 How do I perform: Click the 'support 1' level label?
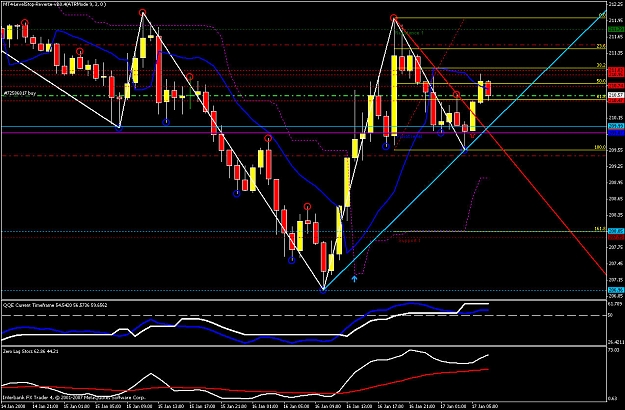409,241
